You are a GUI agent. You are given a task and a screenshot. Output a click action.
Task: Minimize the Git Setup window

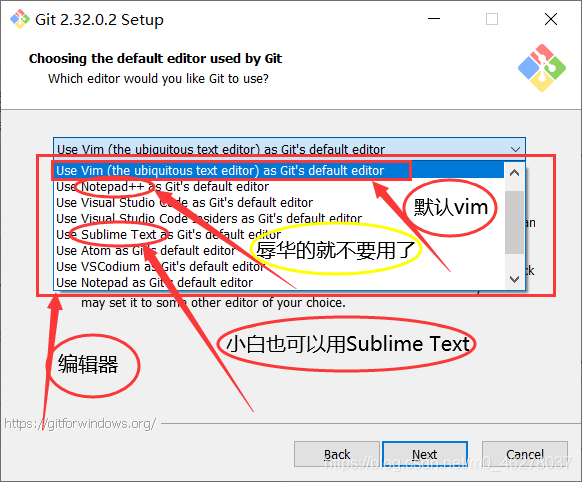click(434, 19)
